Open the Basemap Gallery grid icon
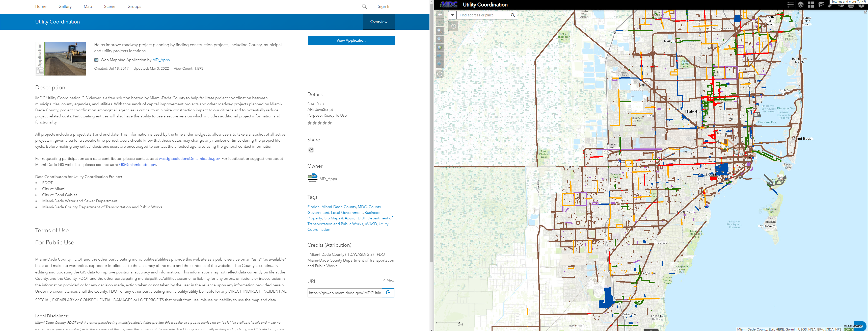The height and width of the screenshot is (331, 868). [x=811, y=4]
